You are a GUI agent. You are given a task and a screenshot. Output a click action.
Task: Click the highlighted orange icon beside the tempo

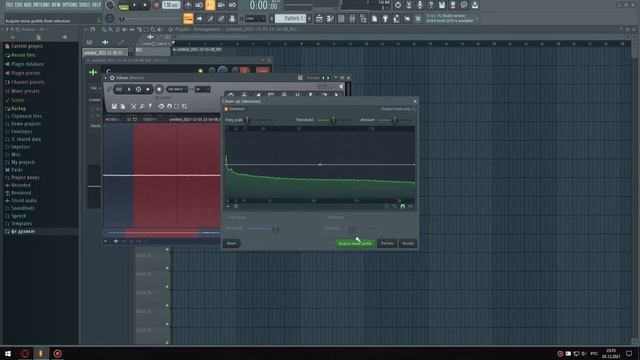click(x=210, y=5)
